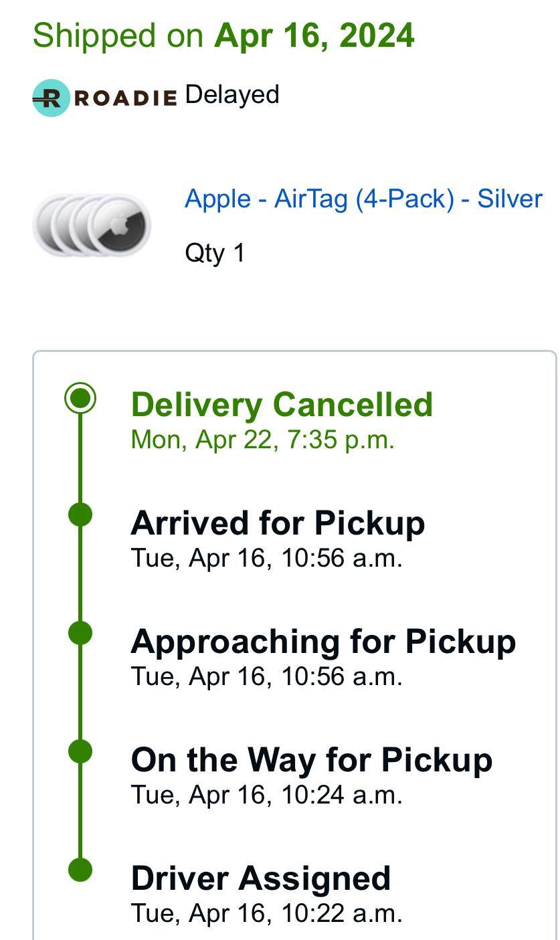This screenshot has height=940, width=560.
Task: Select the Approaching for Pickup timeline dot
Action: 80,633
